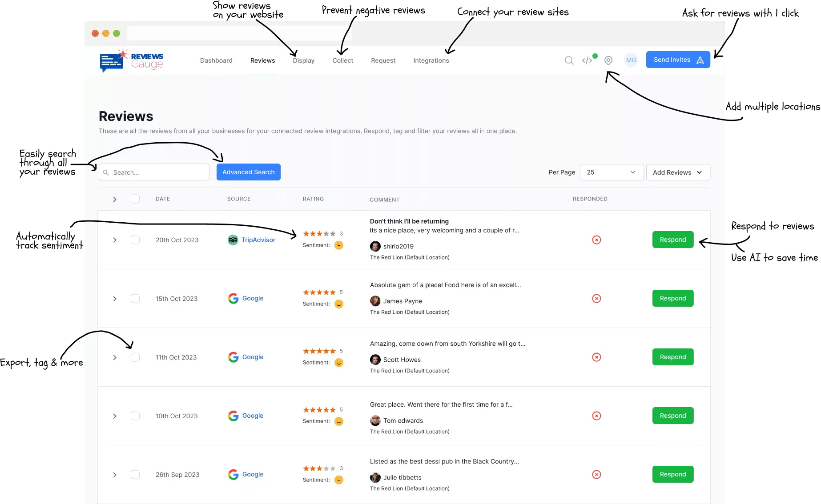Viewport: 821px width, 504px height.
Task: Open the Per Page dropdown
Action: point(612,172)
